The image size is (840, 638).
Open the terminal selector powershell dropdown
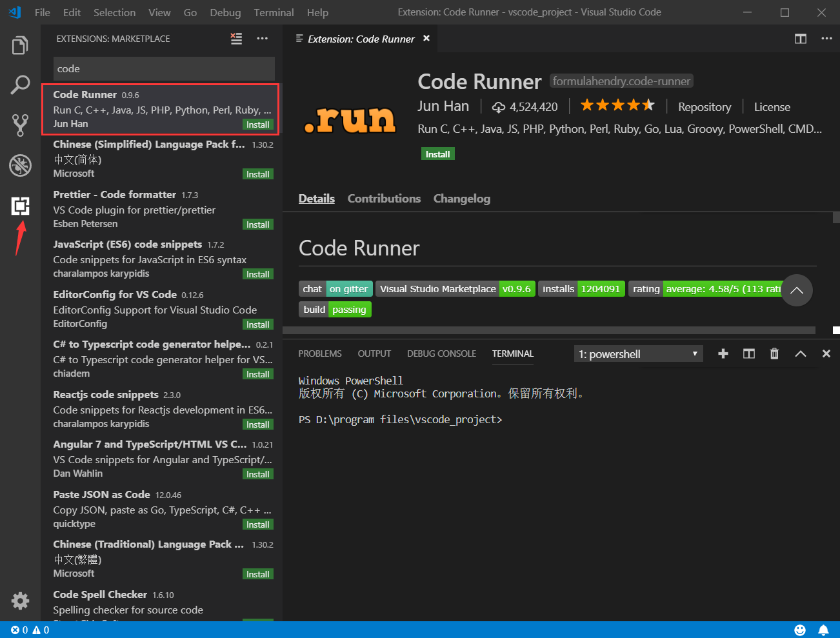[x=638, y=354]
